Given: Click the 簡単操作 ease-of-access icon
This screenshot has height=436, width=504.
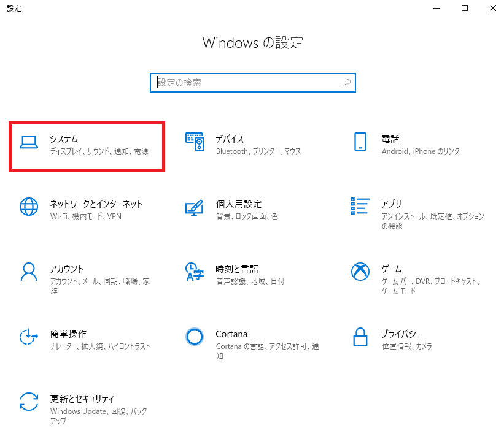Looking at the screenshot, I should [x=29, y=337].
